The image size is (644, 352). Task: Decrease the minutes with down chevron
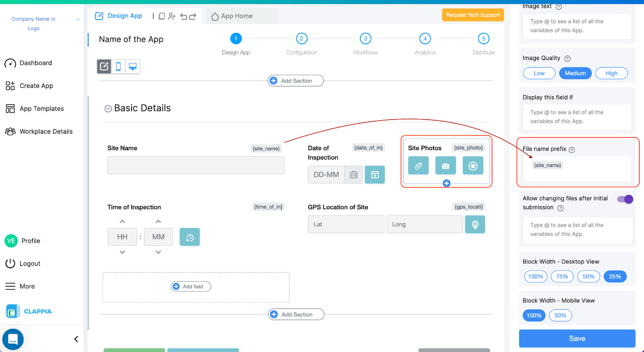[x=159, y=253]
